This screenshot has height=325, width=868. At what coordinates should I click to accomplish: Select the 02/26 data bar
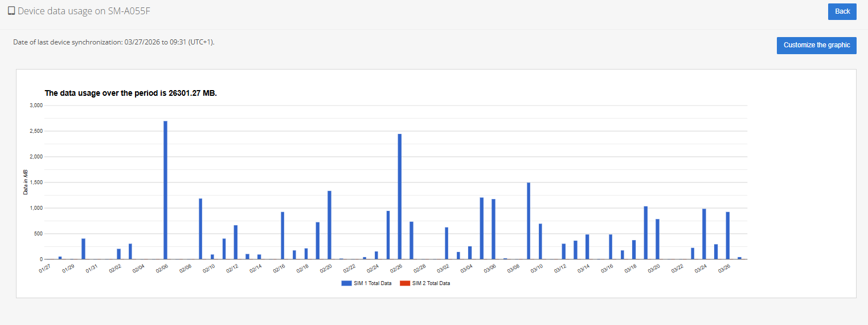[x=400, y=197]
